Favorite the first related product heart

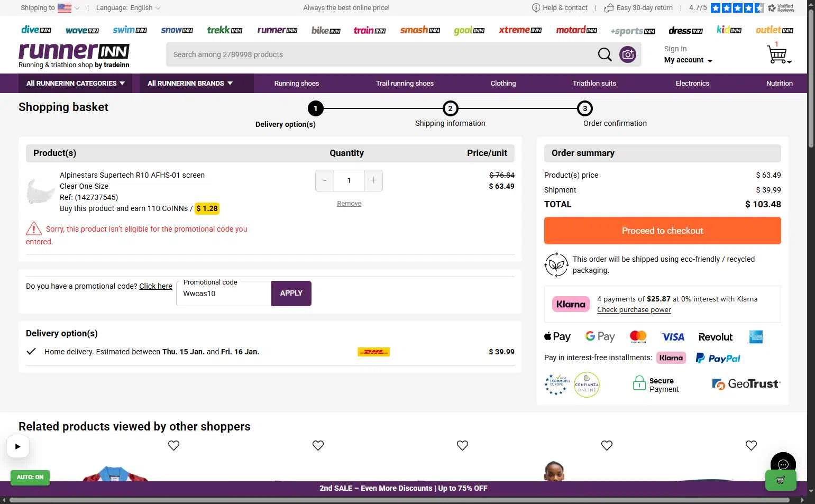pos(173,445)
